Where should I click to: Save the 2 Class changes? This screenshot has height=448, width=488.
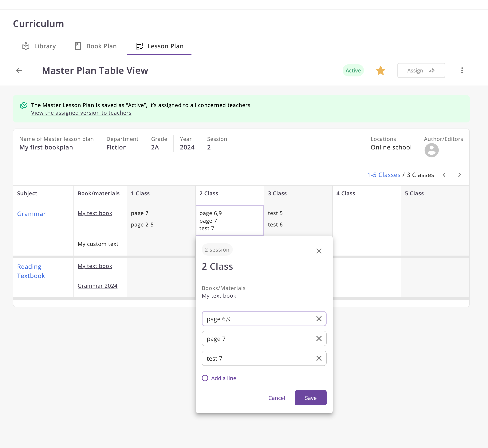tap(310, 398)
